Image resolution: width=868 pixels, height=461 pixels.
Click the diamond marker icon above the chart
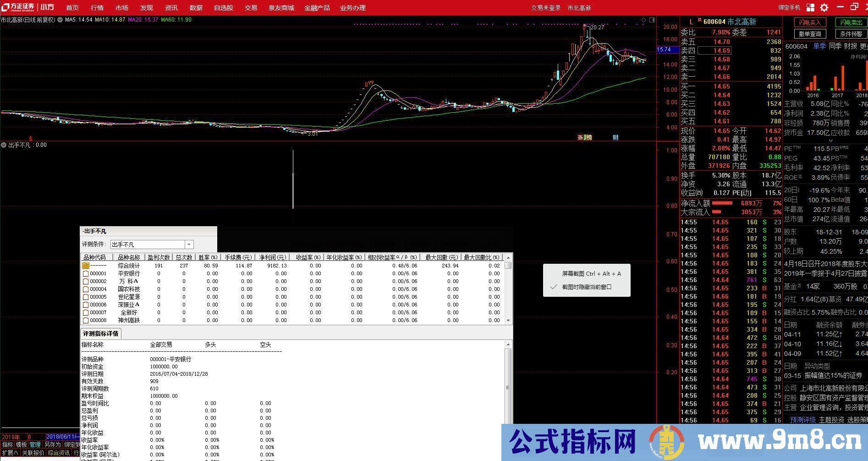pyautogui.click(x=643, y=20)
